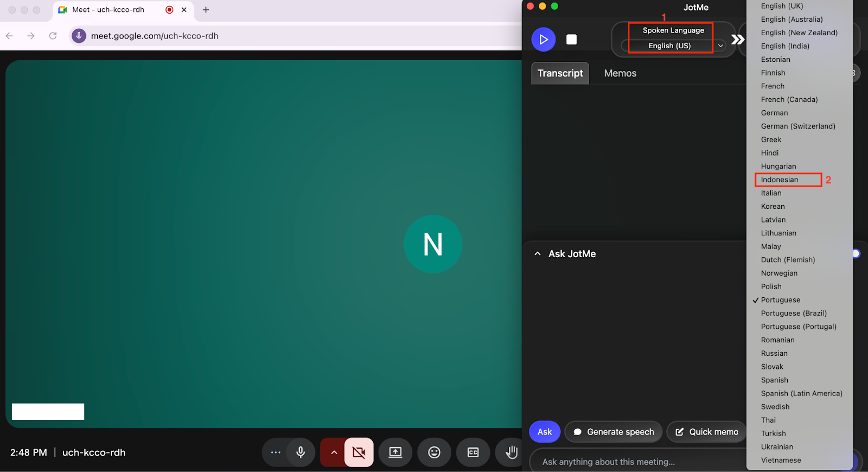Choose German from the language list
Screen dimensions: 868x472
coord(774,113)
